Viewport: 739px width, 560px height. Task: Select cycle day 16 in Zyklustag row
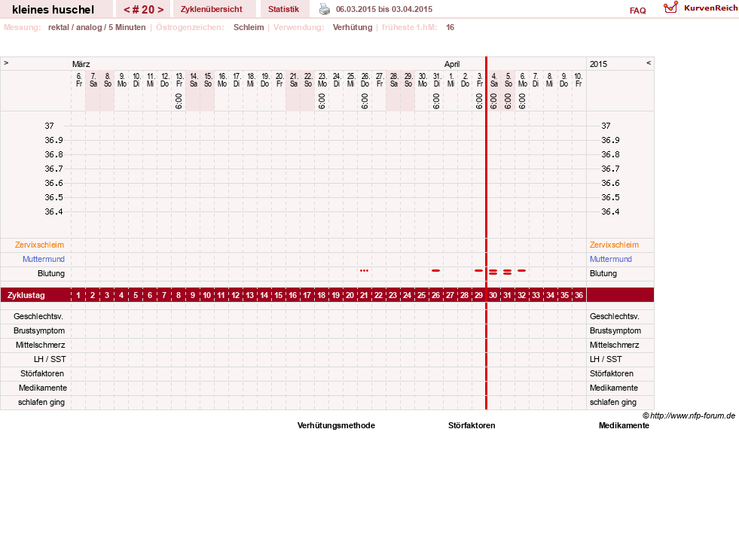293,295
